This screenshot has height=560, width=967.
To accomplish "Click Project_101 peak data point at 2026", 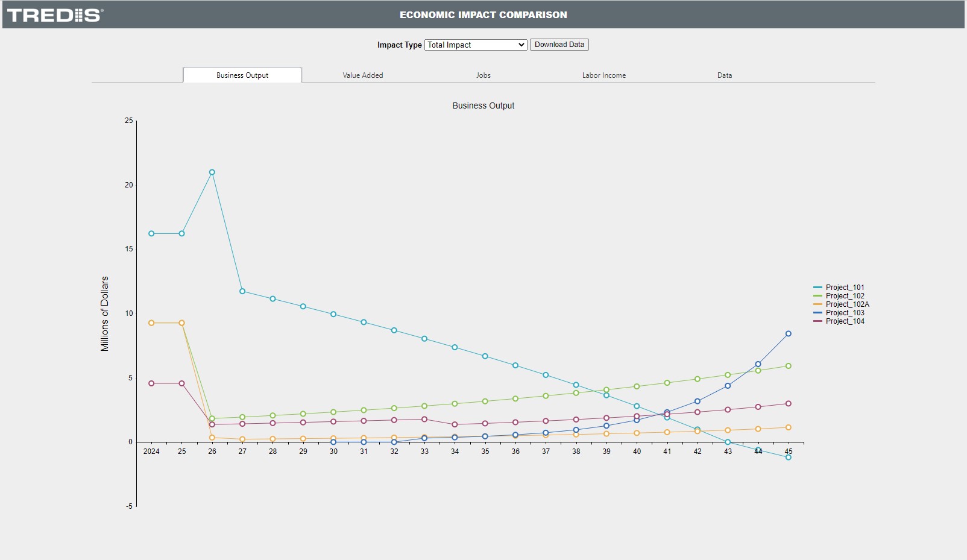I will pyautogui.click(x=212, y=172).
